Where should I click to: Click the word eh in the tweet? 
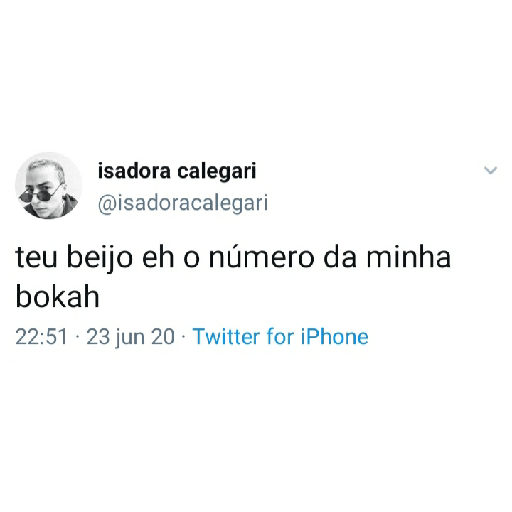coord(158,256)
